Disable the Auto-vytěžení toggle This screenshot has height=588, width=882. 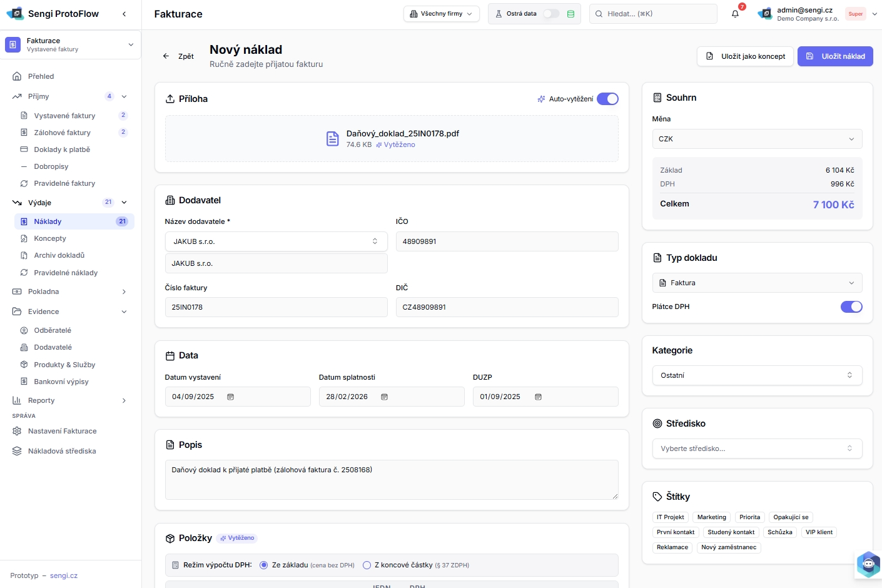[607, 99]
